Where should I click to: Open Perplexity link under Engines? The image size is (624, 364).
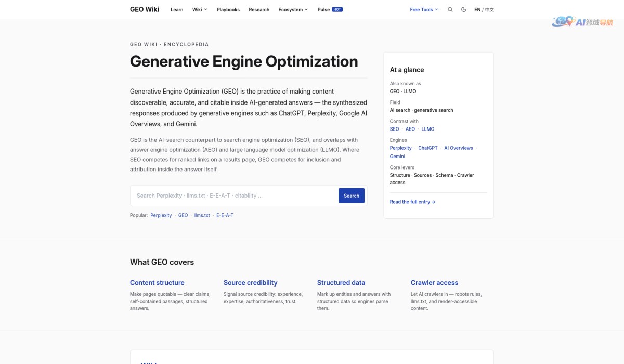[x=401, y=148]
